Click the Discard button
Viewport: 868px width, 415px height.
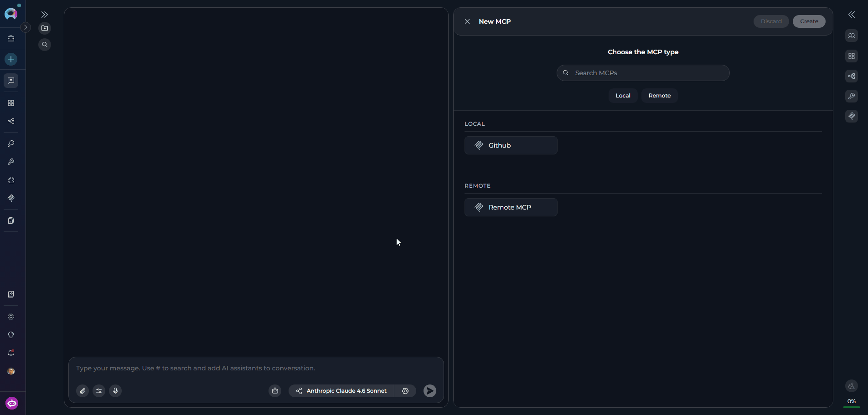pyautogui.click(x=771, y=21)
